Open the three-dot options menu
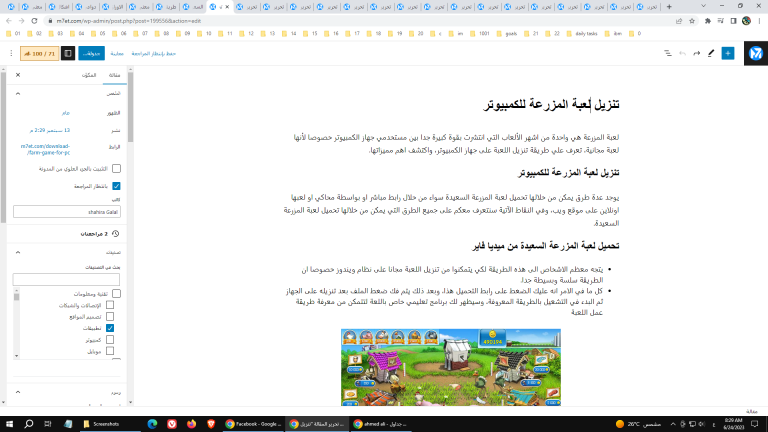 [11, 53]
